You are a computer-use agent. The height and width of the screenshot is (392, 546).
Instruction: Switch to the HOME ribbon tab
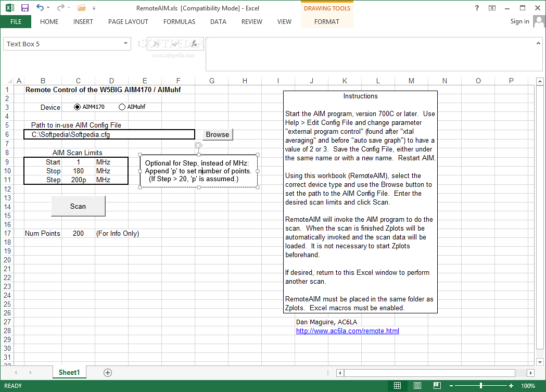click(49, 21)
